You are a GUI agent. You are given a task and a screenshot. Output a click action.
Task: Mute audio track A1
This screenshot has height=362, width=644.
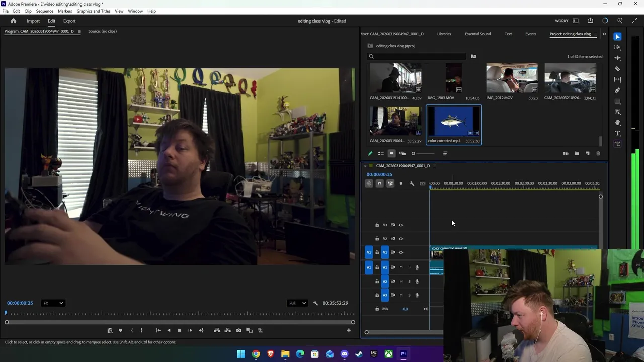[401, 267]
